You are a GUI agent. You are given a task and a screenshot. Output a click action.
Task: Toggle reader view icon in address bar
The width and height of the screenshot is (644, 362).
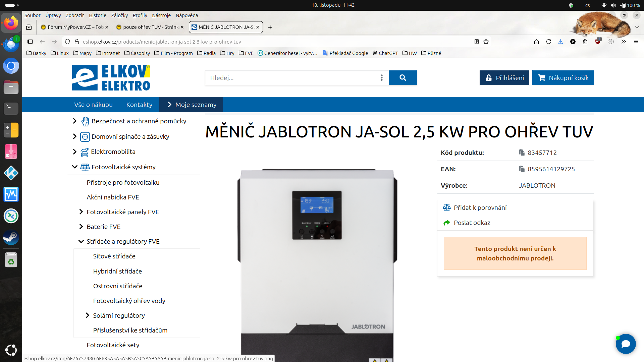point(476,42)
